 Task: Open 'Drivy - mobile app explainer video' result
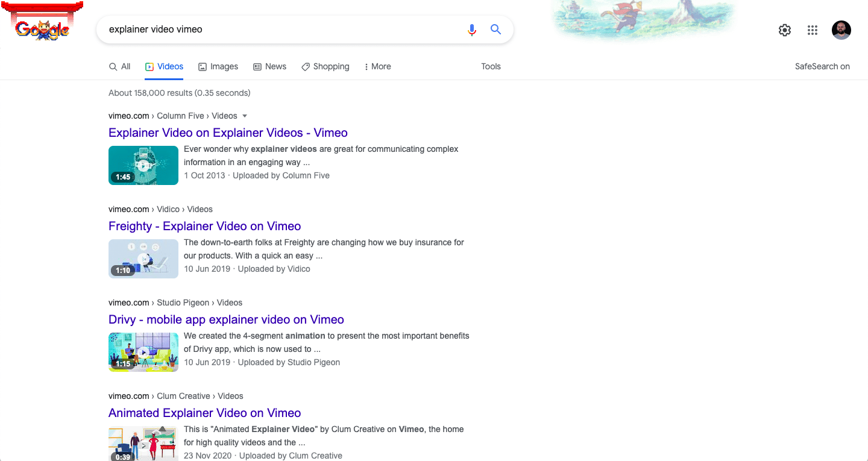pos(226,319)
